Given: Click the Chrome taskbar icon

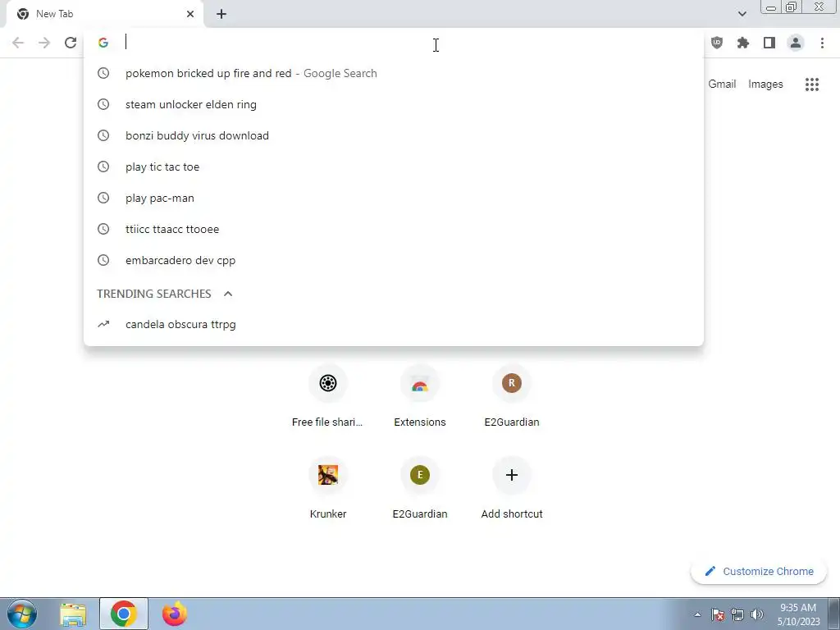Looking at the screenshot, I should 123,614.
